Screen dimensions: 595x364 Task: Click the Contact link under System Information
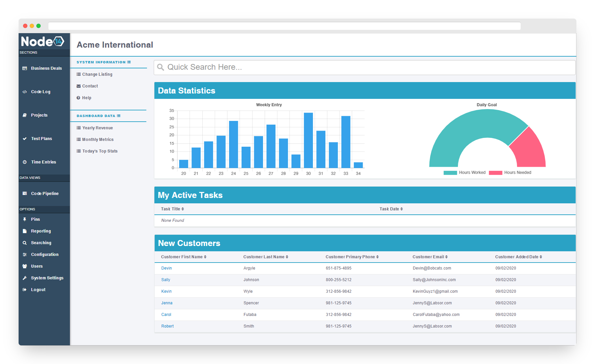[x=90, y=86]
